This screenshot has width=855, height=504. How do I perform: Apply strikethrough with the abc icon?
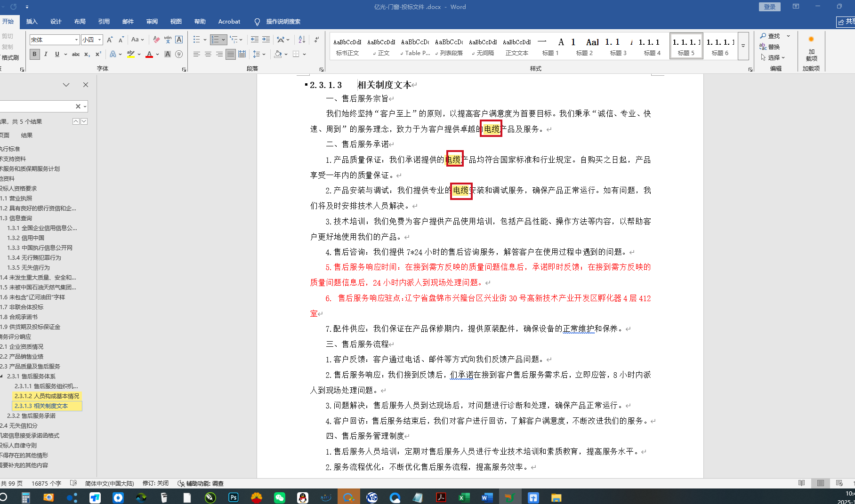coord(75,55)
